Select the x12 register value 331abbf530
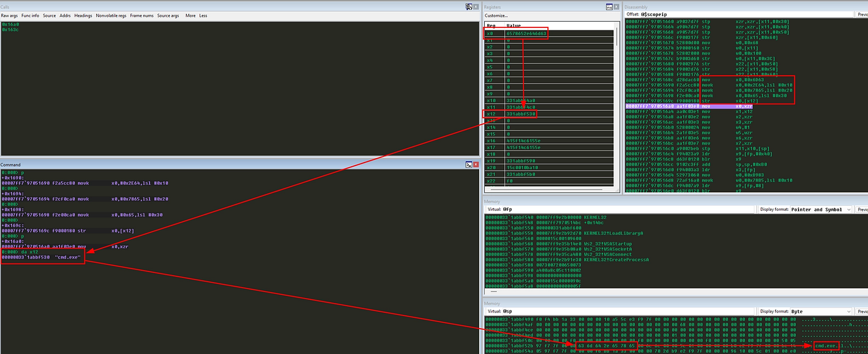Screen dimensions: 868x354 521,113
